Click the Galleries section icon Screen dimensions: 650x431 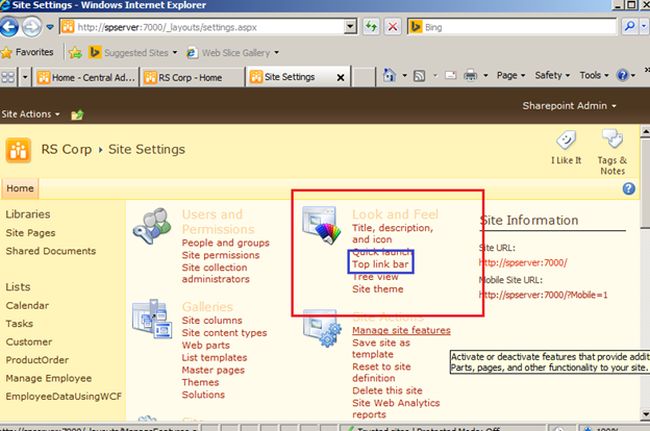(152, 319)
